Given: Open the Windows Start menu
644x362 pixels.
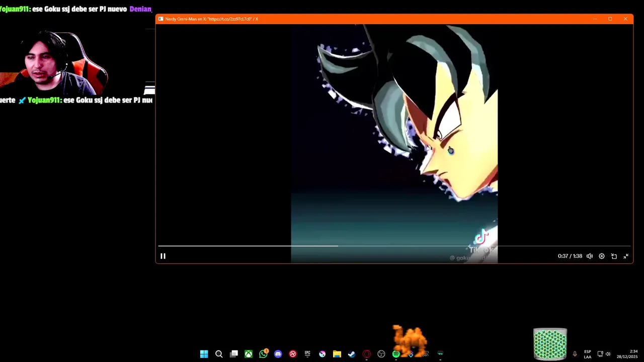Looking at the screenshot, I should click(x=204, y=354).
